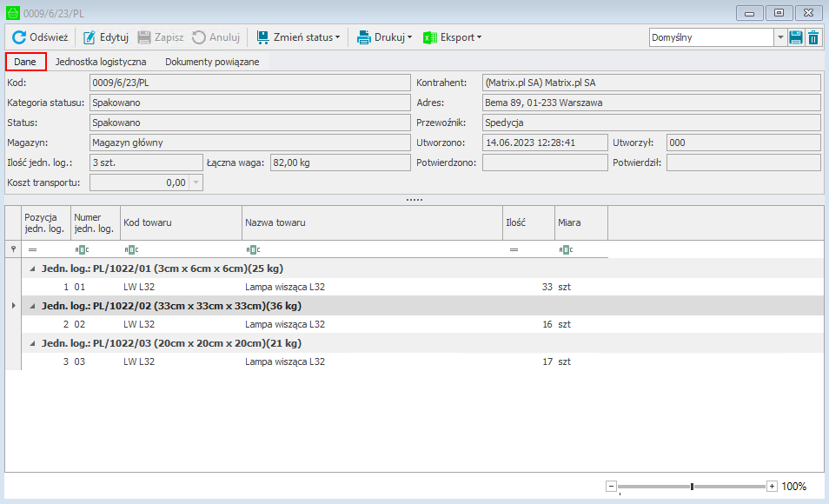Switch to the Jednostka logistyczna tab

click(x=101, y=63)
